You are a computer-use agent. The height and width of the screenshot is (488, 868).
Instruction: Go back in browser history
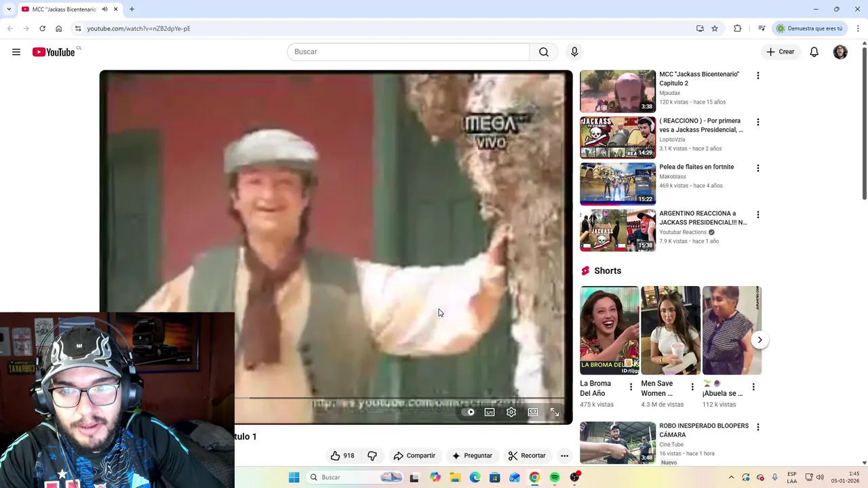point(9,28)
